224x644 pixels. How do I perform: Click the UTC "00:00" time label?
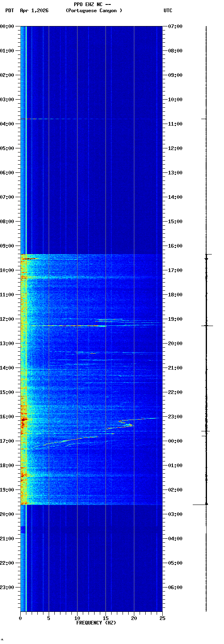175,441
